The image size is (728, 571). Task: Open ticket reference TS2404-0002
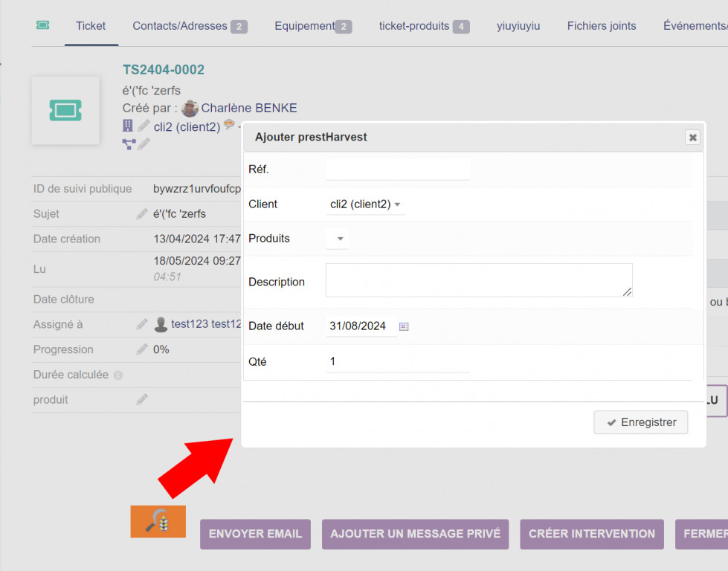[x=164, y=70]
